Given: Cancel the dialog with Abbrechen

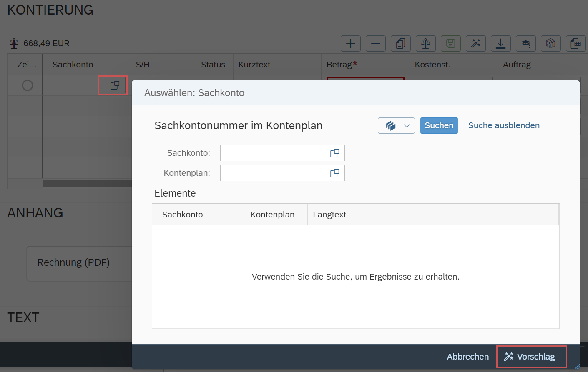Looking at the screenshot, I should (x=467, y=357).
